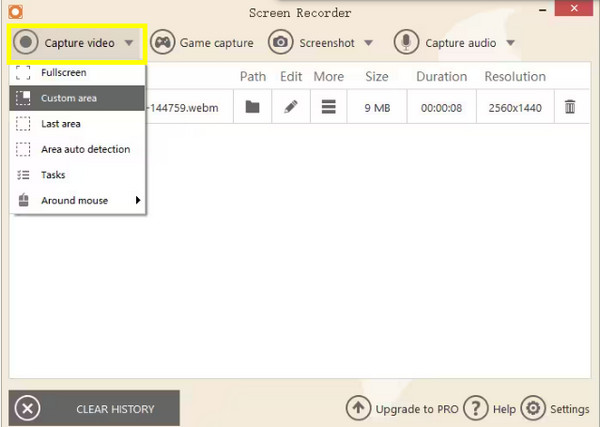Image resolution: width=600 pixels, height=427 pixels.
Task: Select Last area menu option
Action: pyautogui.click(x=77, y=124)
